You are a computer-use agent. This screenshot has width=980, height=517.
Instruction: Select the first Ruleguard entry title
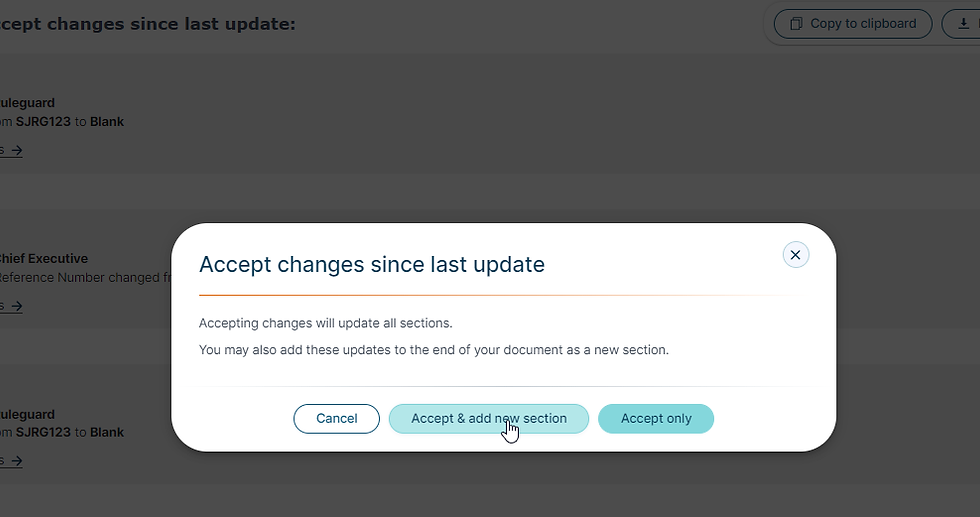coord(28,103)
